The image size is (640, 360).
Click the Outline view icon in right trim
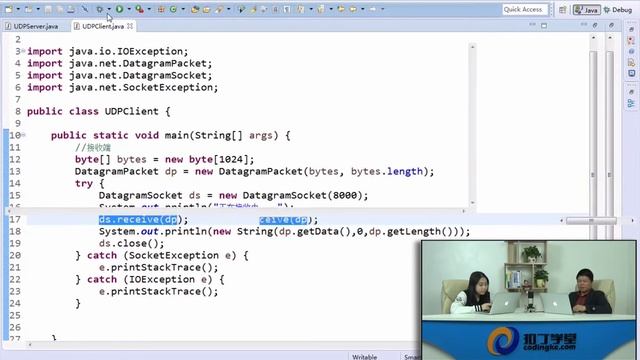pyautogui.click(x=631, y=103)
